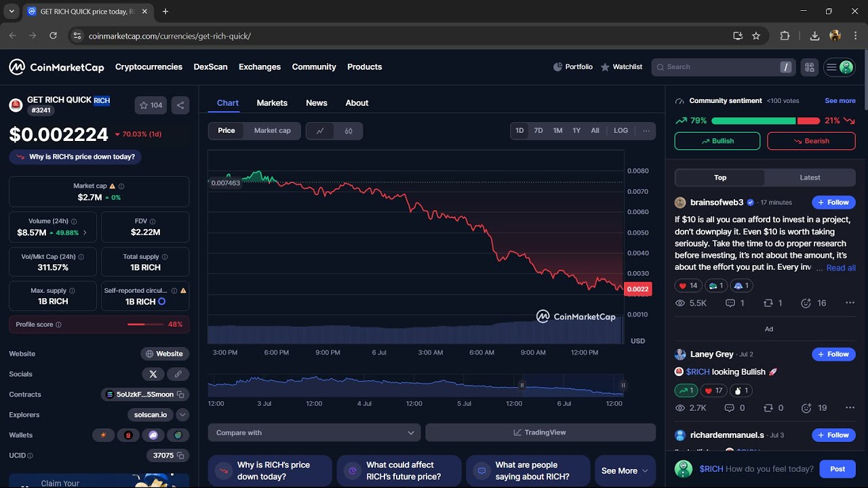This screenshot has height=488, width=868.
Task: Copy the contract address 5oUzkF...5Smoon
Action: tap(180, 394)
